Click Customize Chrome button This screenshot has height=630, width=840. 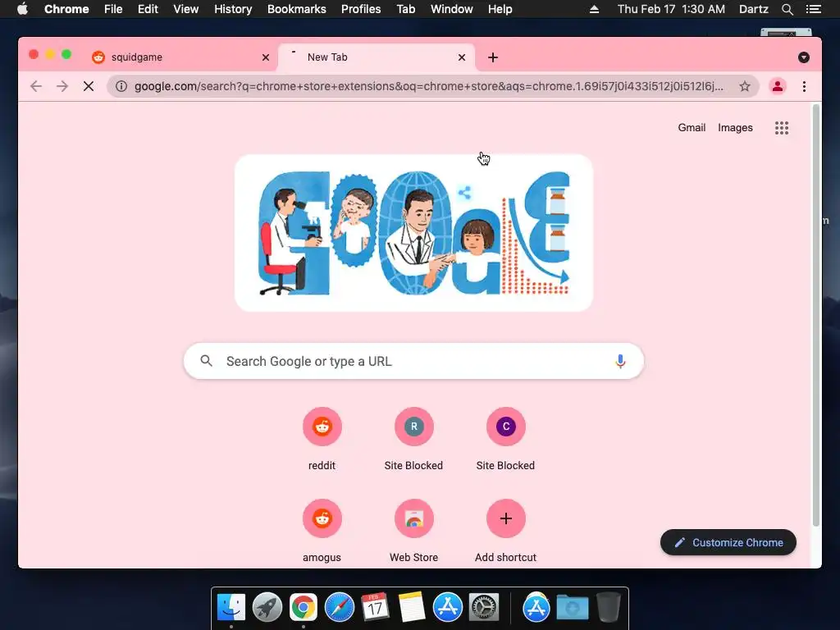(728, 543)
